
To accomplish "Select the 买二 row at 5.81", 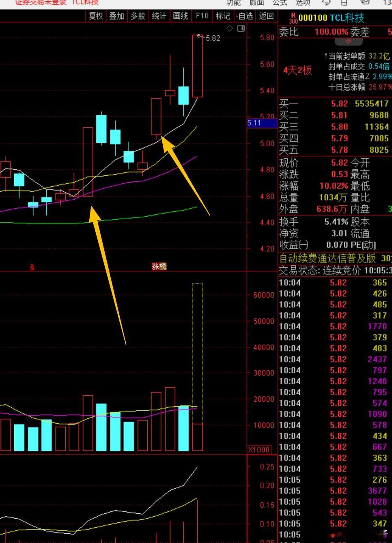I will click(x=335, y=115).
